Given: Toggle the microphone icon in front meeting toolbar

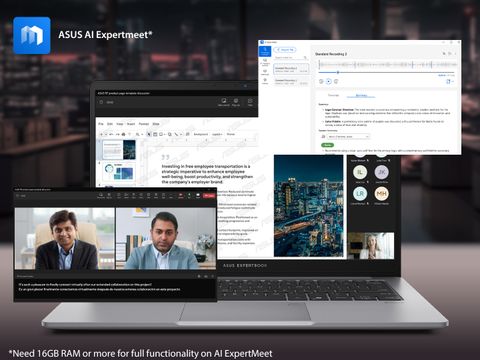Looking at the screenshot, I should coord(189,196).
